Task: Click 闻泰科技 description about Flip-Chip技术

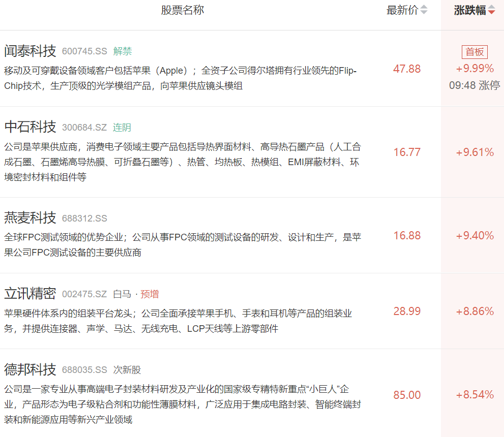Action: tap(181, 78)
